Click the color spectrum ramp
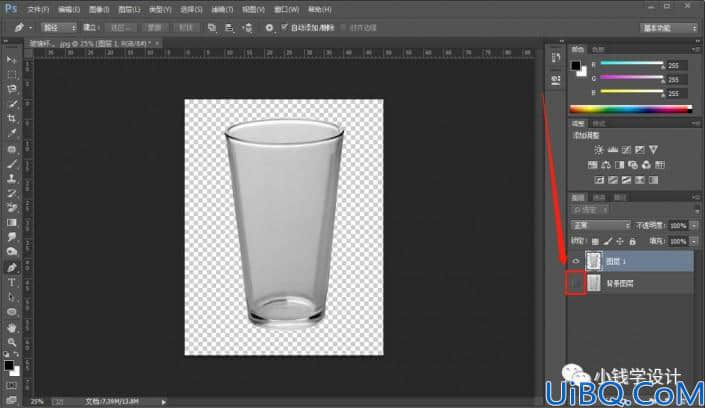Image resolution: width=705 pixels, height=408 pixels. [x=631, y=109]
